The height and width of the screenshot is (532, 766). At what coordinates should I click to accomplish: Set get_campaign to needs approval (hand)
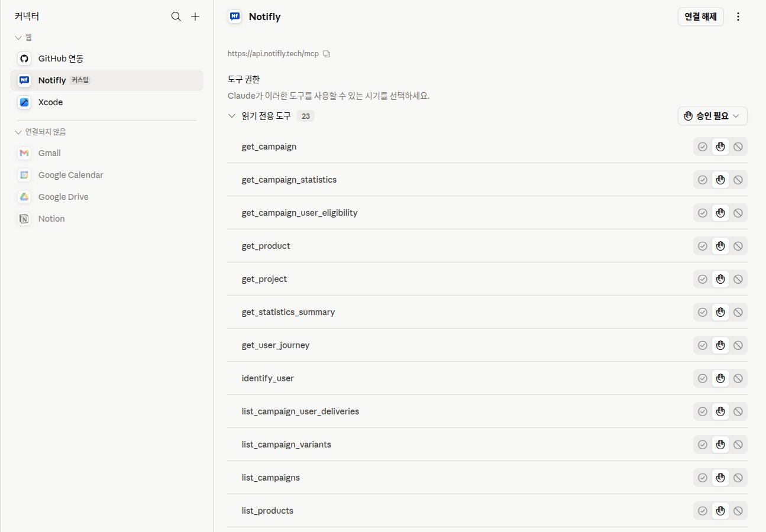pyautogui.click(x=720, y=147)
